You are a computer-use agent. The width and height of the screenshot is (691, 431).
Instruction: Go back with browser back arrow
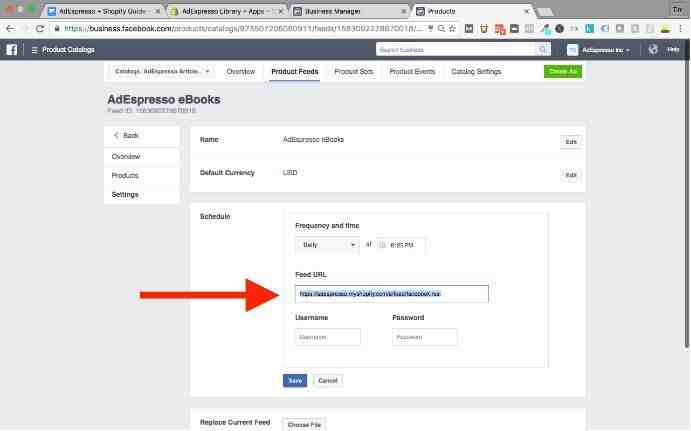10,29
